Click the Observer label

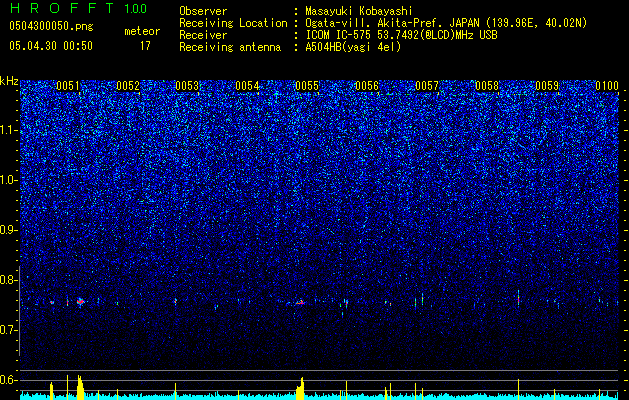point(203,11)
